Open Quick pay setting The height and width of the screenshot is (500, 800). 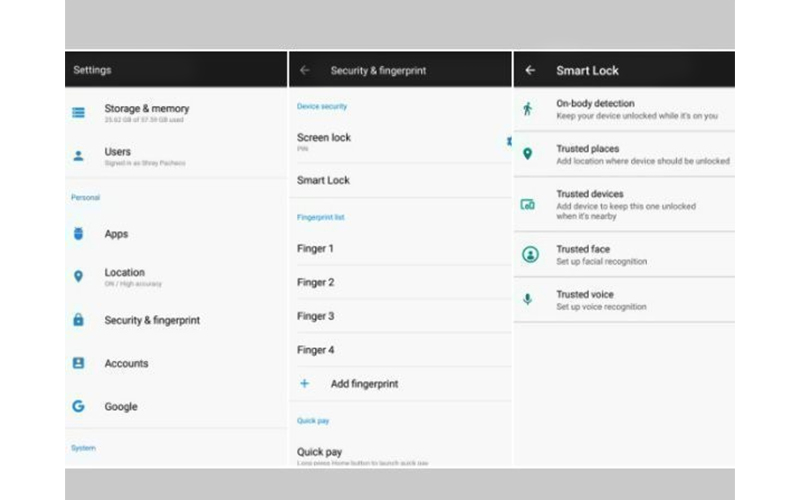coord(400,454)
